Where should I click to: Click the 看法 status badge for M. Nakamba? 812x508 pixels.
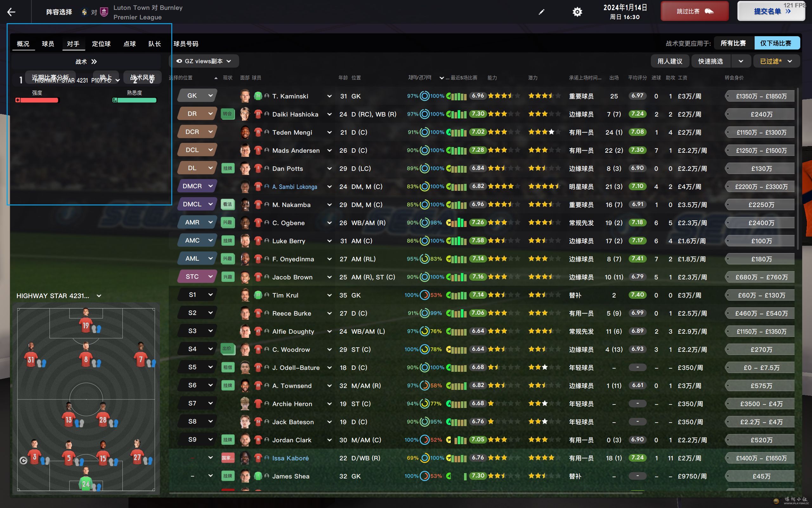[227, 204]
